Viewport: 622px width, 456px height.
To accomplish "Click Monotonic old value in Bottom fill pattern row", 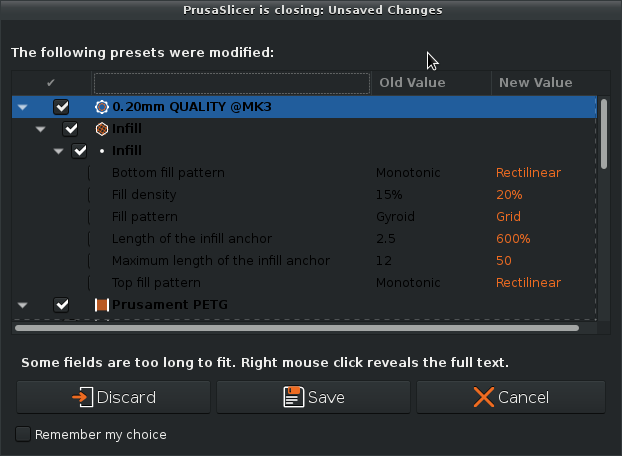I will [x=408, y=173].
